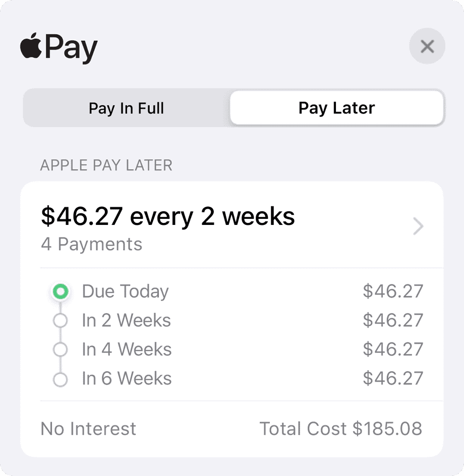Image resolution: width=464 pixels, height=476 pixels.
Task: Expand payment plan details chevron
Action: coord(418,227)
